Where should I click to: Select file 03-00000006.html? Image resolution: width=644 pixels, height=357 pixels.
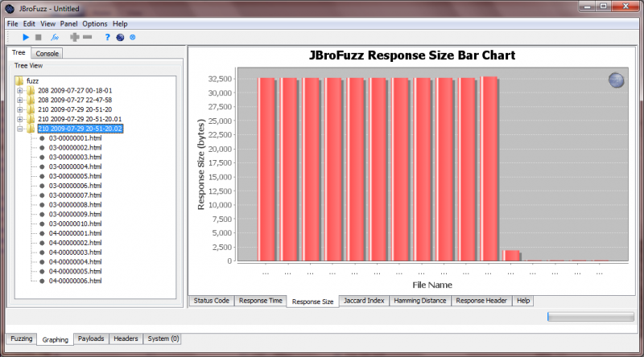[x=75, y=186]
